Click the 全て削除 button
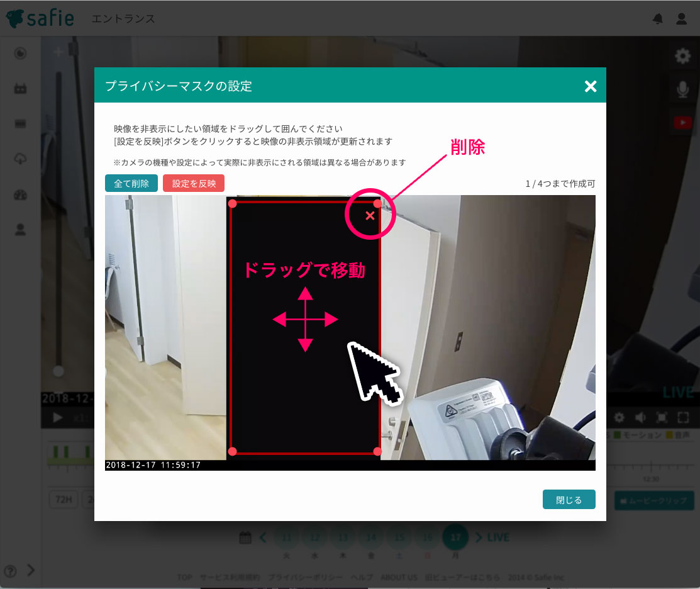Image resolution: width=700 pixels, height=589 pixels. (x=131, y=183)
